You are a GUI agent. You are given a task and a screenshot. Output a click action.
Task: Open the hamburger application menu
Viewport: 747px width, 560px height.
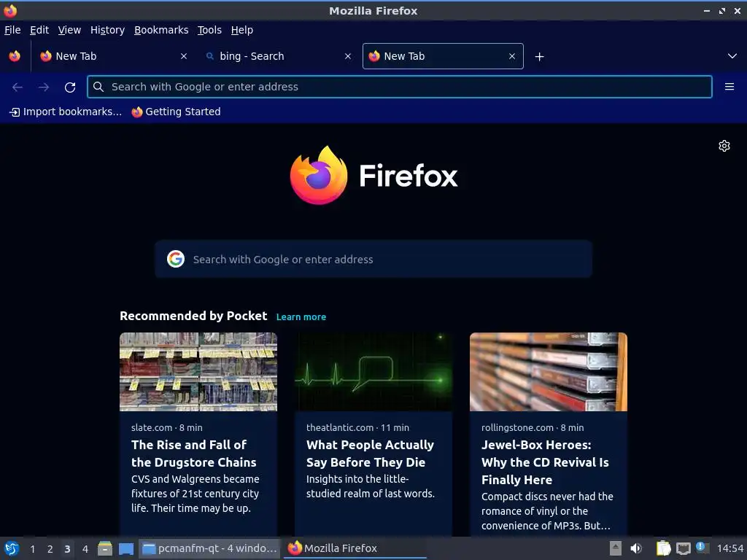(x=729, y=87)
